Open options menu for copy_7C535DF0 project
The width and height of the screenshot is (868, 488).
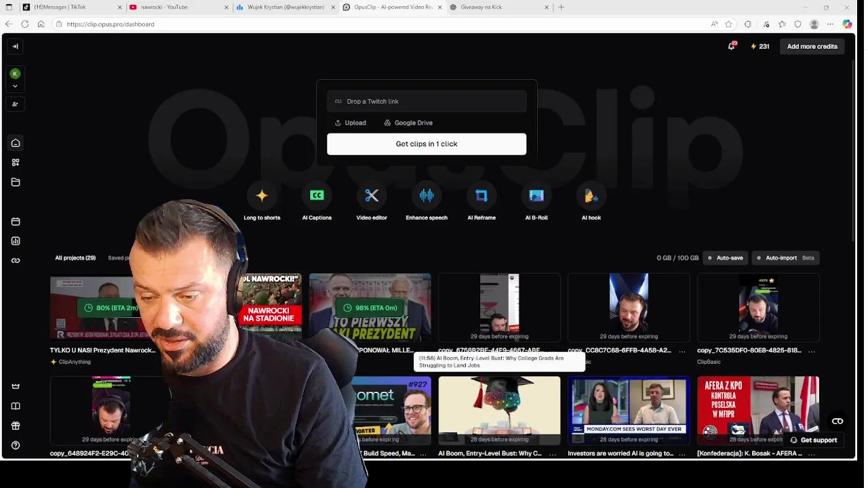[812, 350]
